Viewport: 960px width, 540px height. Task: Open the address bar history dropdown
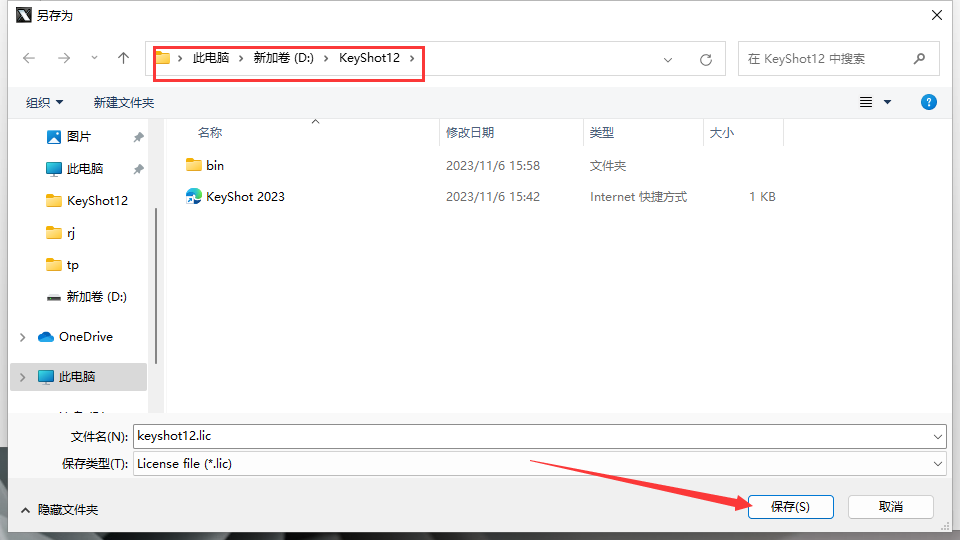pos(668,59)
